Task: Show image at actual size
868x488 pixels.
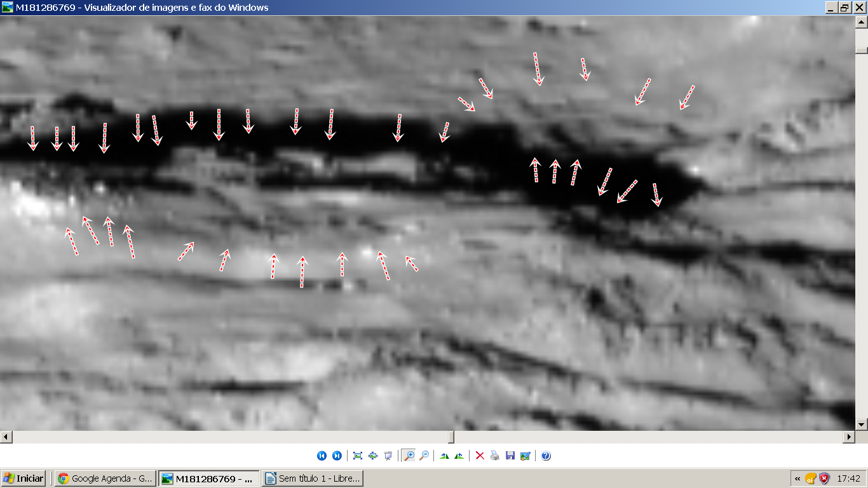Action: tap(373, 456)
